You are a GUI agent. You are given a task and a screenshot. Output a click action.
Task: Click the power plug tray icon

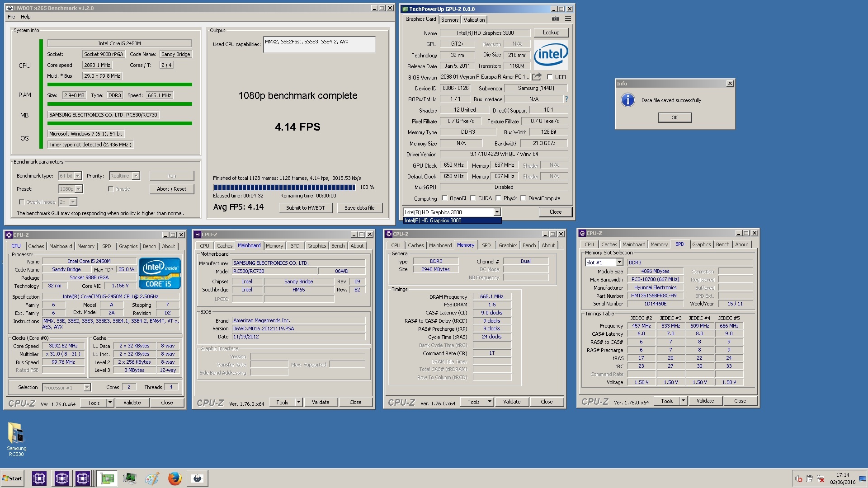809,479
